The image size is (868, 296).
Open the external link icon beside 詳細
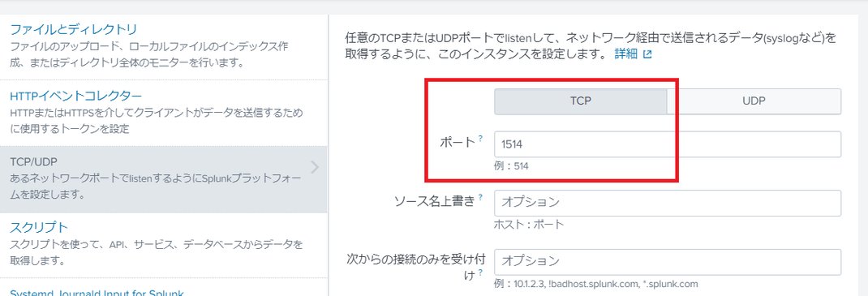647,55
